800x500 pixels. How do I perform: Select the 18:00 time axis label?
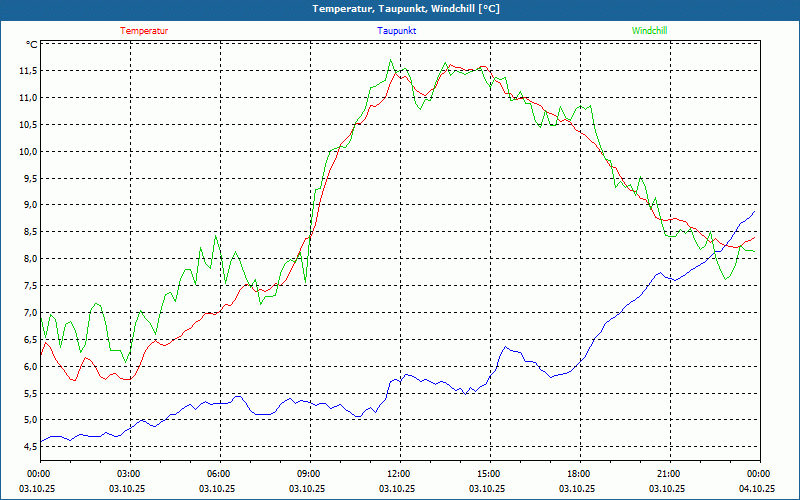[578, 473]
